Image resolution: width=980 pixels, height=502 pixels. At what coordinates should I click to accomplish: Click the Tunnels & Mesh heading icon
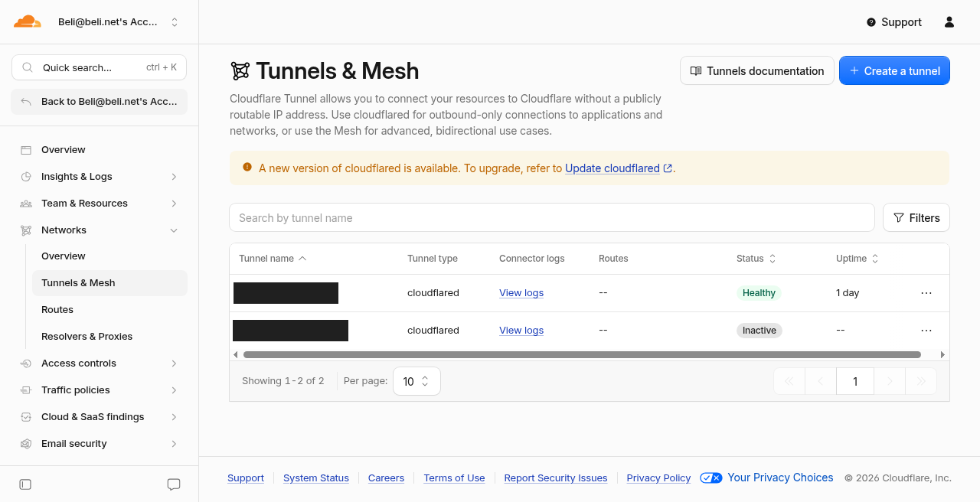(x=240, y=71)
